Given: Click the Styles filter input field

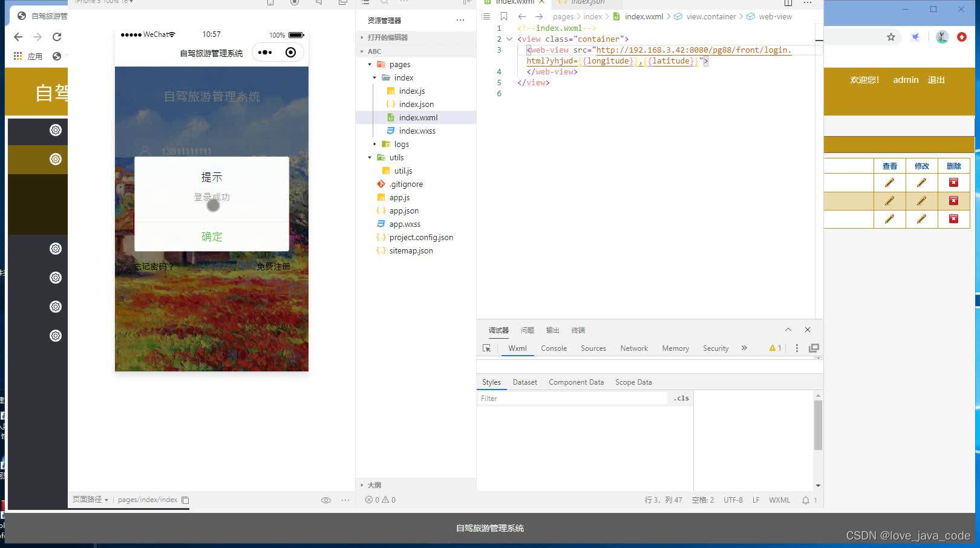Looking at the screenshot, I should [573, 399].
